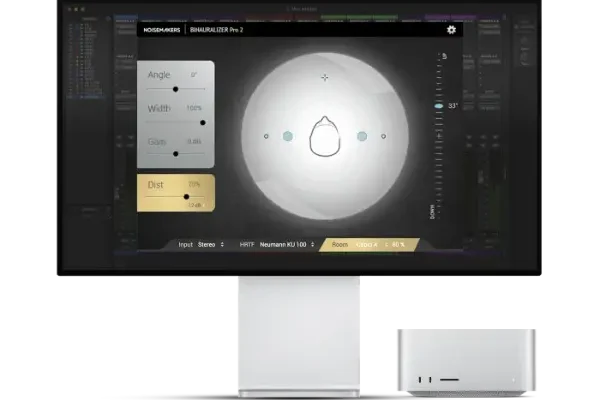Screen dimensions: 600x400
Task: Select the right teal source dot
Action: pyautogui.click(x=362, y=136)
